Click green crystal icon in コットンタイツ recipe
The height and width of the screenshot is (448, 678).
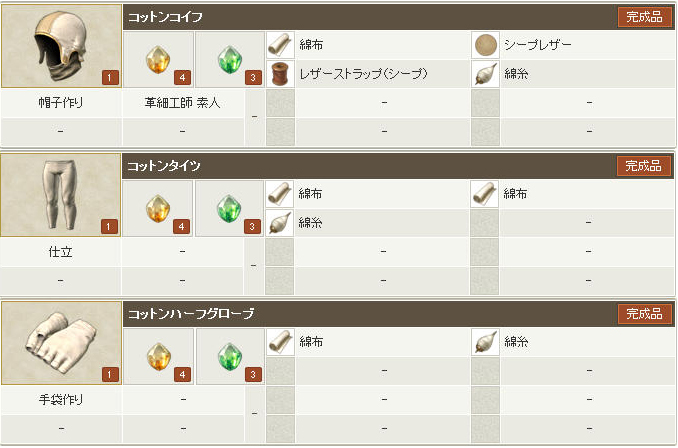(229, 208)
